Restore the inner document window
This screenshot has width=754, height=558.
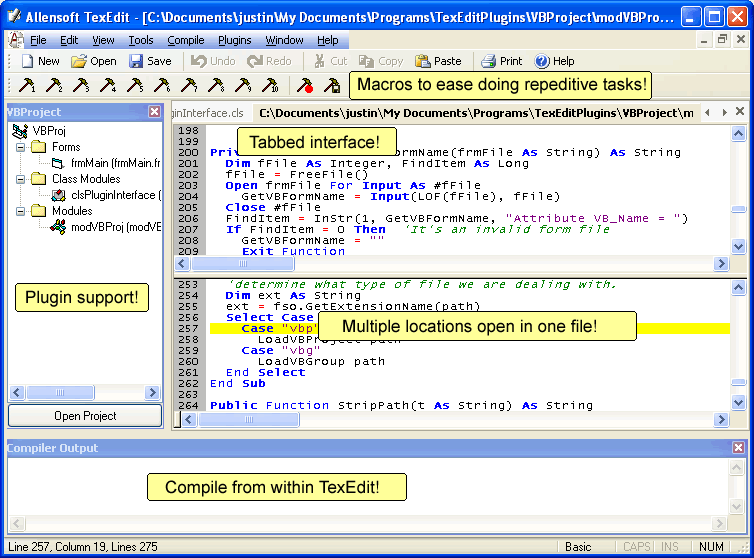click(722, 40)
